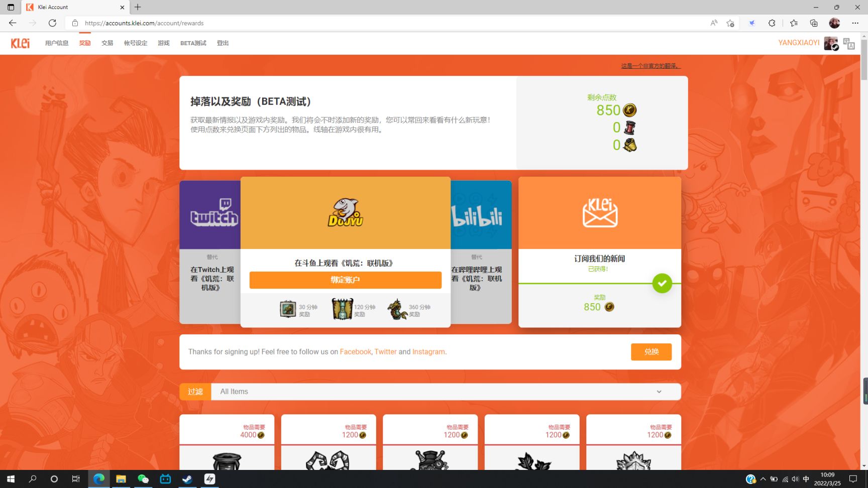Open the unofficial translation notice link
This screenshot has height=488, width=868.
(x=651, y=66)
